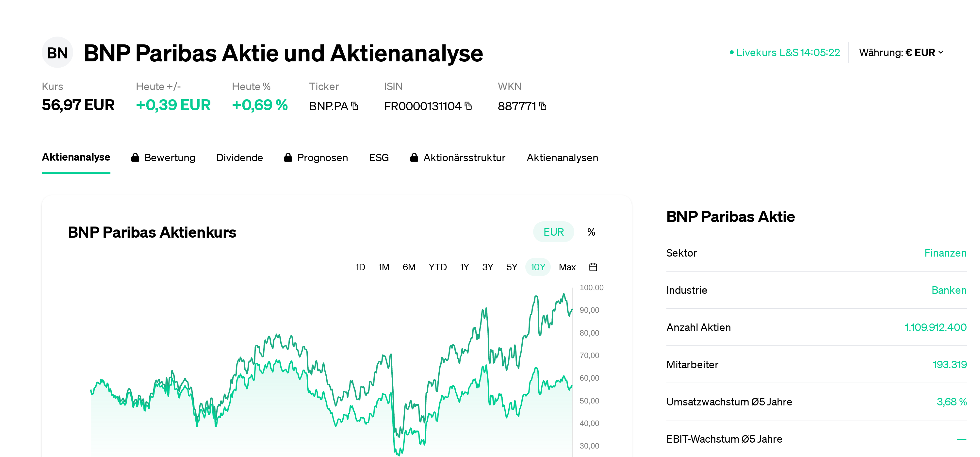
Task: Copy the WKN 887771 icon
Action: point(543,106)
